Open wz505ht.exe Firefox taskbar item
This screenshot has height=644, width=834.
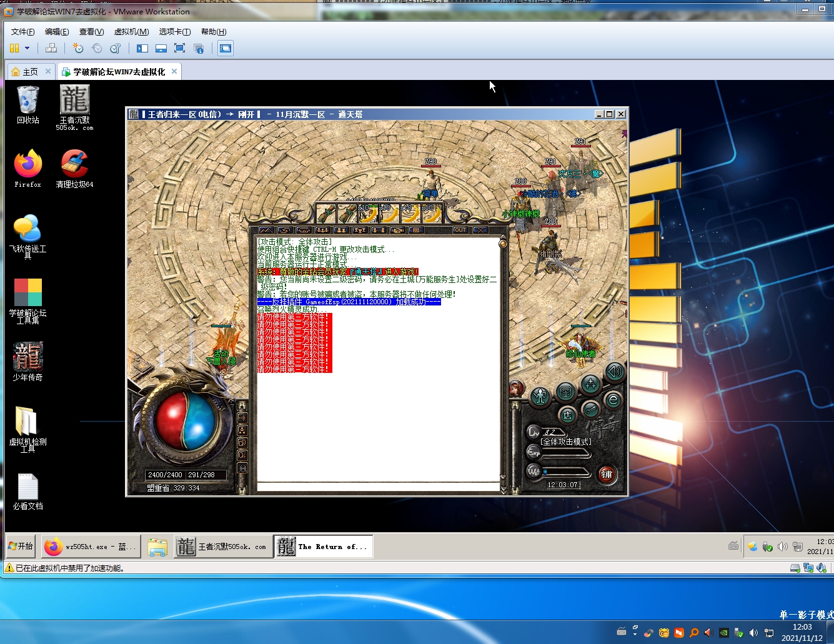tap(91, 547)
